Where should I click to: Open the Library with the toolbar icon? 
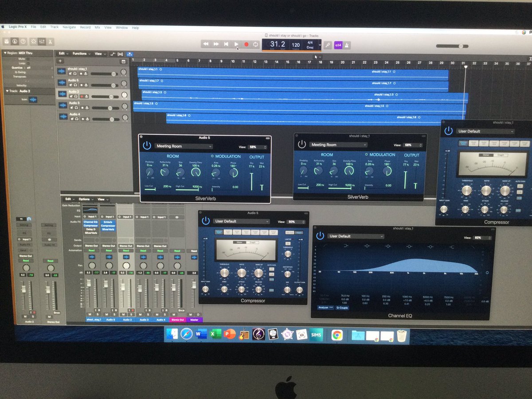[x=7, y=42]
